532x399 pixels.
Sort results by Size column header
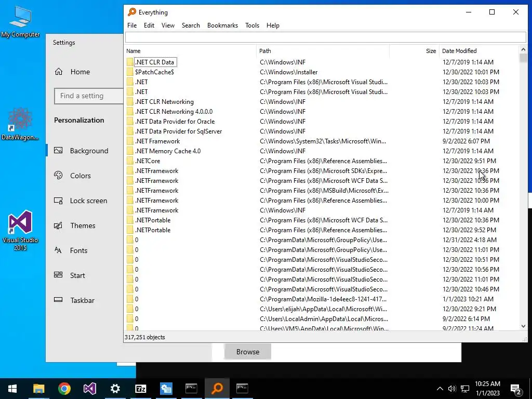coord(431,51)
